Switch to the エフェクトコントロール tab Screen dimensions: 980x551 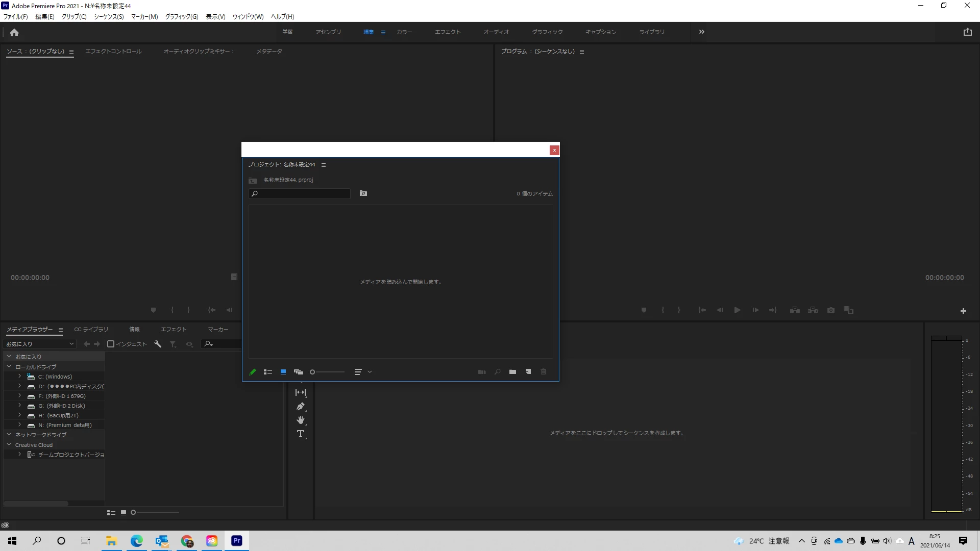(113, 52)
